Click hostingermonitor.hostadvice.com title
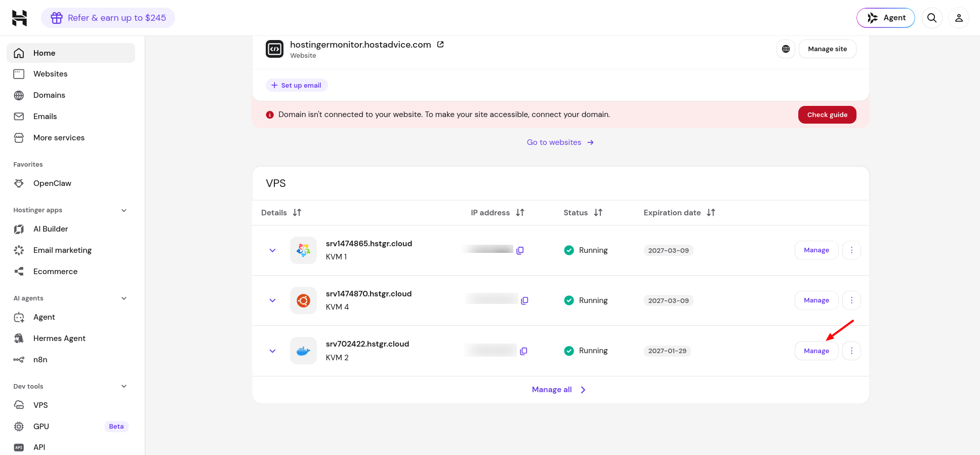This screenshot has width=980, height=455. point(360,45)
